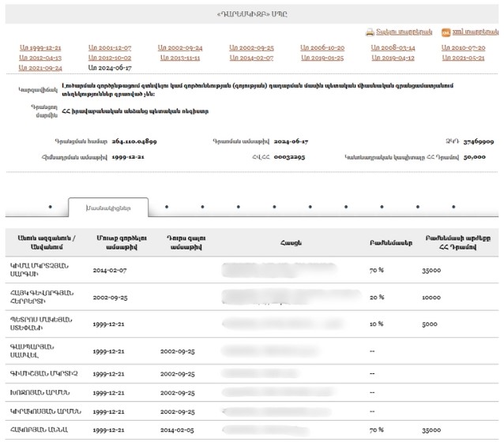Click the registration number 264.110.04899 value

click(x=134, y=141)
